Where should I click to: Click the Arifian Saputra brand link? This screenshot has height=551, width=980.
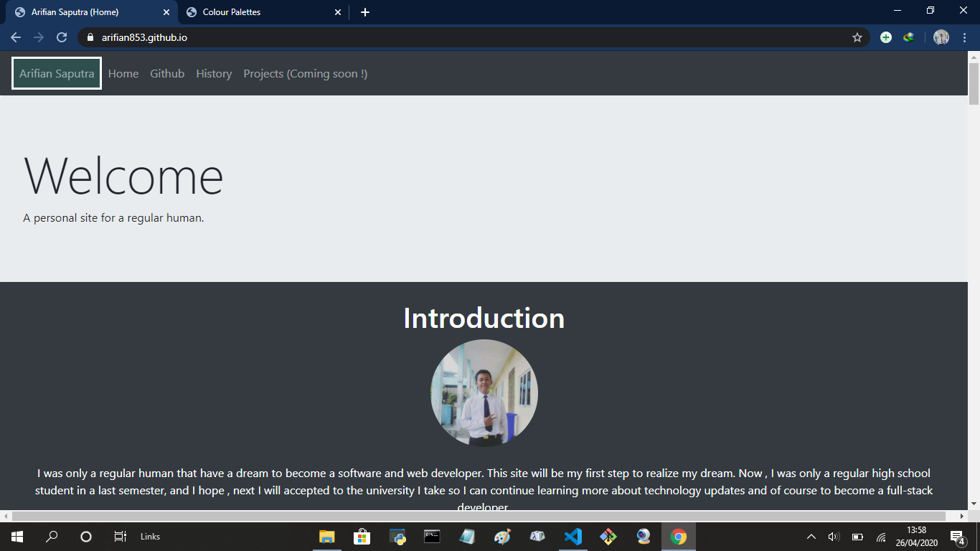click(57, 74)
